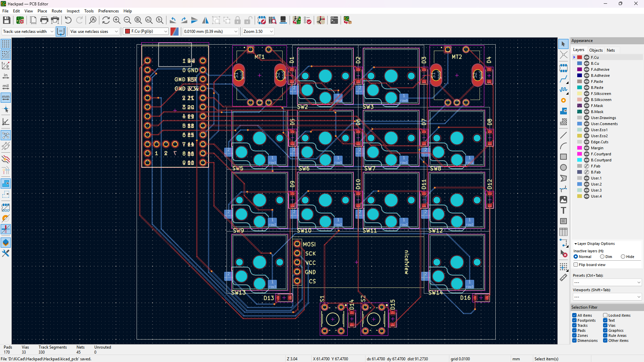
Task: Zoom to fit the whole board
Action: point(138,20)
